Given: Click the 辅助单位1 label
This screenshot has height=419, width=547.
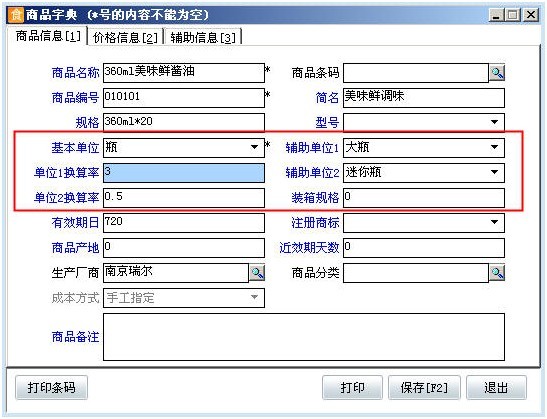Looking at the screenshot, I should [312, 148].
